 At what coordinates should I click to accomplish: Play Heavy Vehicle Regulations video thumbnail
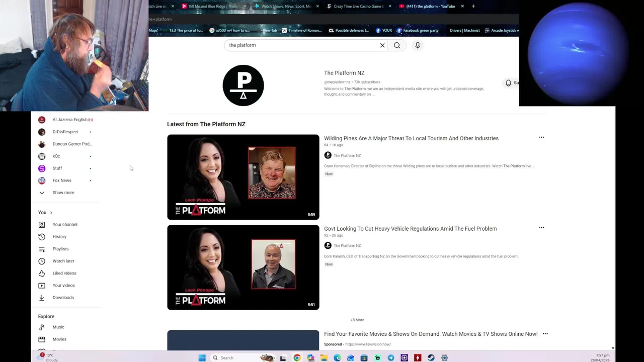coord(243,267)
